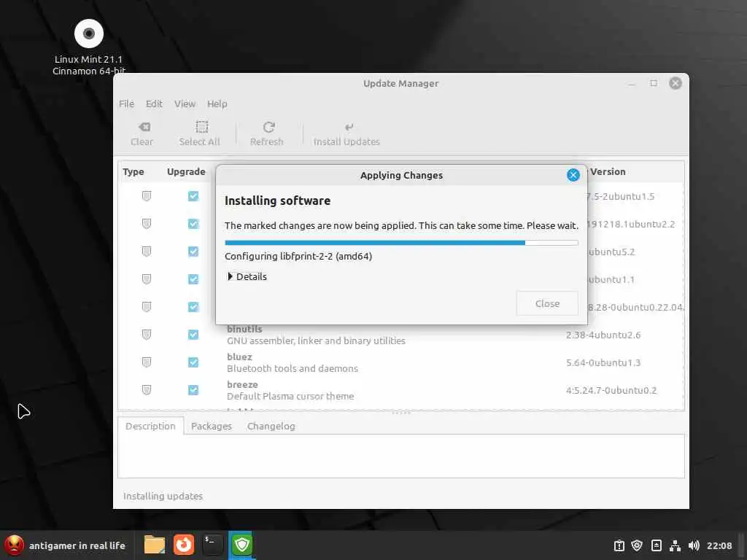Click version 5.64-0ubuntu1.3
747x560 pixels.
point(603,362)
